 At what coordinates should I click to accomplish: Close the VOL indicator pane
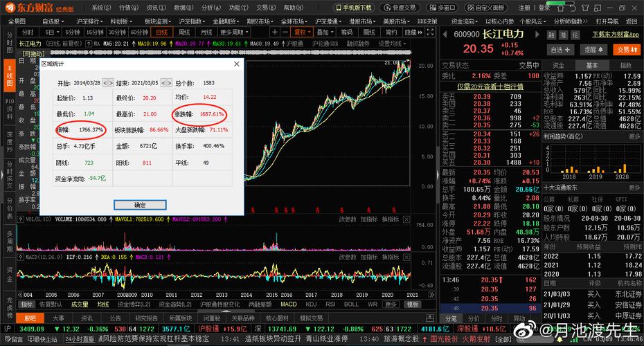click(x=406, y=219)
